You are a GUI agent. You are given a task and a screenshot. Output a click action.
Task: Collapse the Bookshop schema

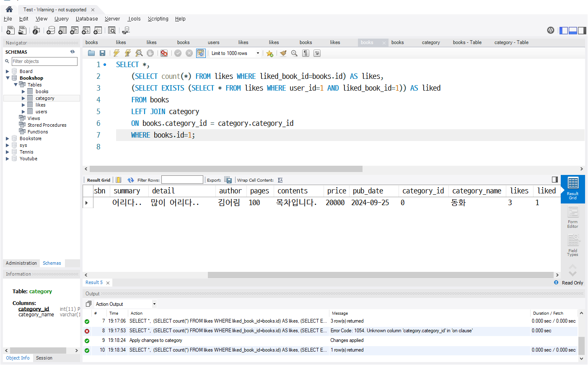pyautogui.click(x=8, y=78)
